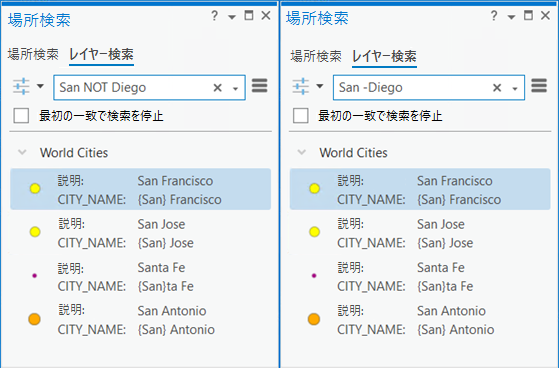
Task: Maximize the right 場所検索 pane
Action: pos(528,15)
